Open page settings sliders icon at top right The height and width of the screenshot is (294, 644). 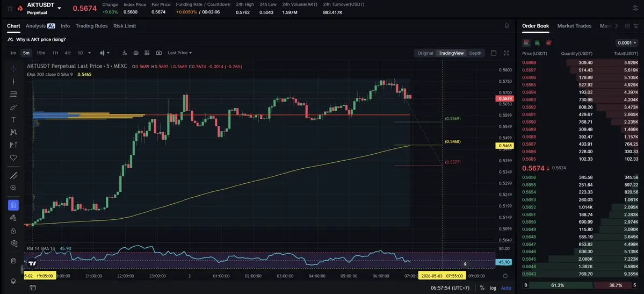pyautogui.click(x=635, y=8)
